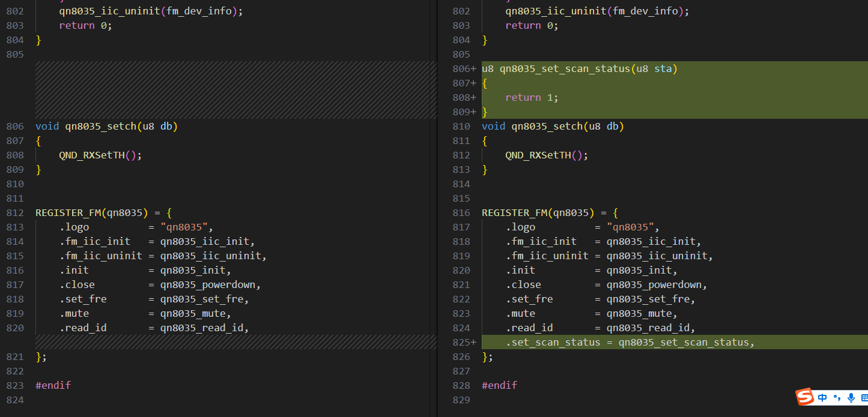Click line 802 "qn8035_iic_uninit(fm_dev_info);" in the left pane
This screenshot has width=868, height=417.
coord(151,11)
